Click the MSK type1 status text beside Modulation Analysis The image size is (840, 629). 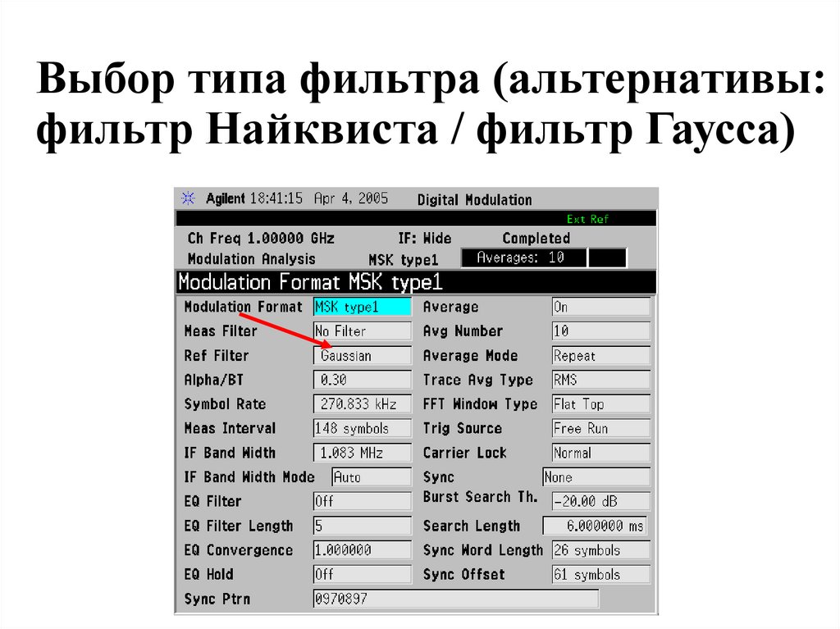click(404, 260)
